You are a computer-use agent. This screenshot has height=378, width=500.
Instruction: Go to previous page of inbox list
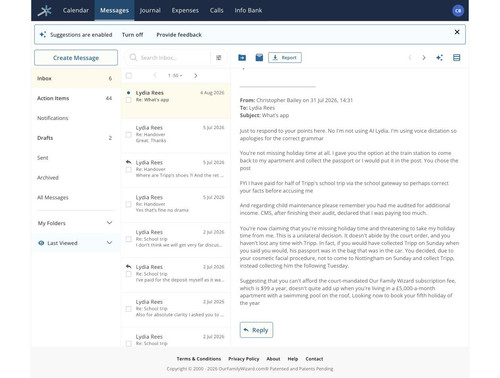point(155,75)
